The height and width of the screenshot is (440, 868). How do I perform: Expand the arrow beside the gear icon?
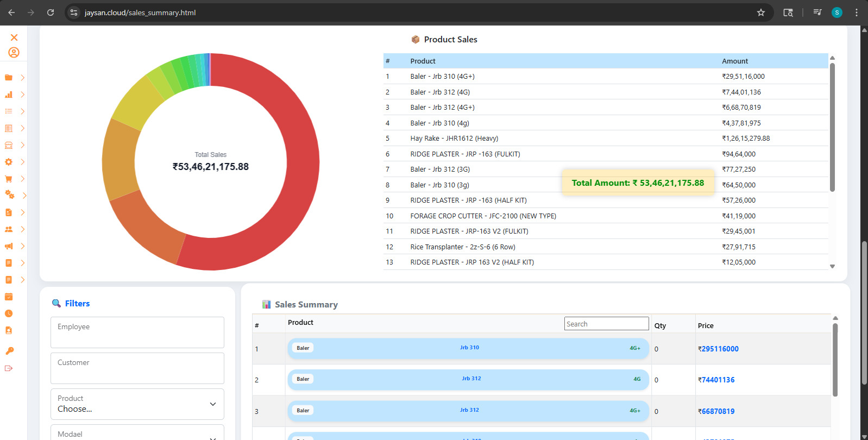click(23, 162)
